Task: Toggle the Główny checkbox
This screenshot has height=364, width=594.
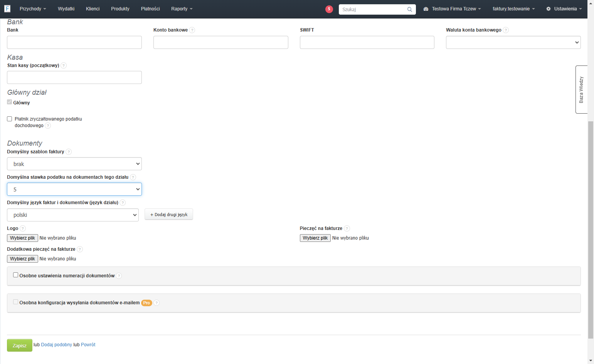Action: coord(10,102)
